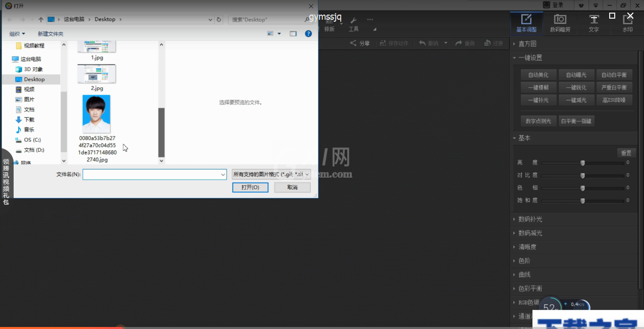Click the 一键模糊 button
This screenshot has width=644, height=329.
pyautogui.click(x=539, y=87)
